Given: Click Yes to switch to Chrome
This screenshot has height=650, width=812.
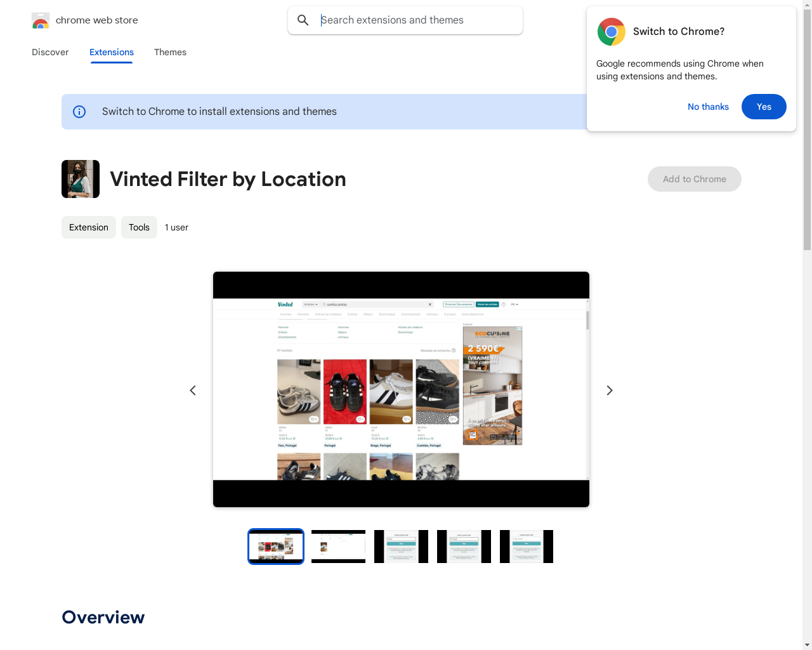Looking at the screenshot, I should 764,107.
